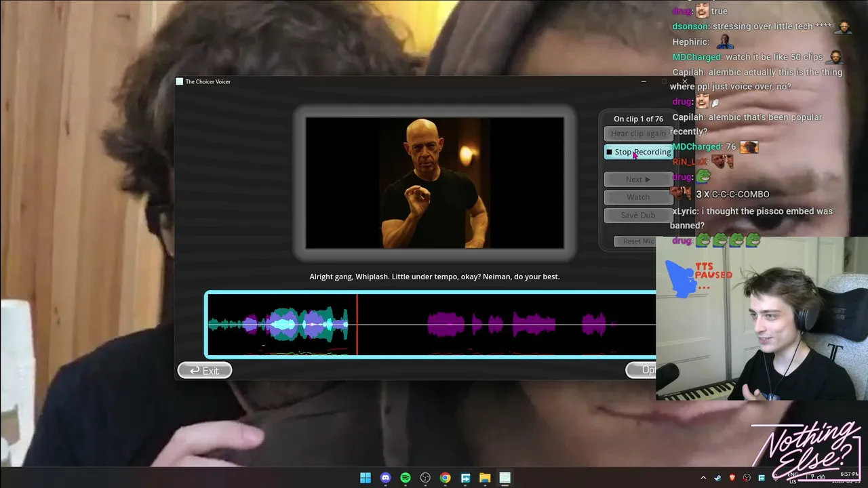Open Discord from the taskbar
868x488 pixels.
click(385, 478)
